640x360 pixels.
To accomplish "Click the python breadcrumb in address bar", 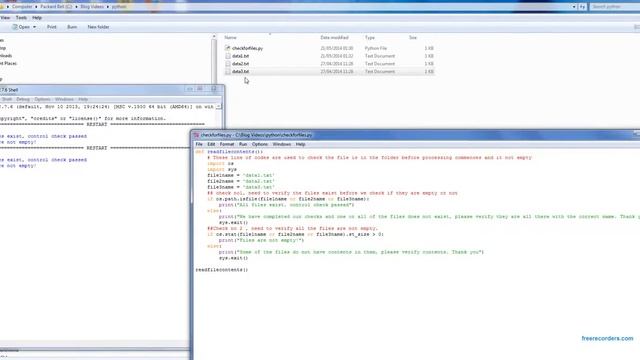I will 119,7.
